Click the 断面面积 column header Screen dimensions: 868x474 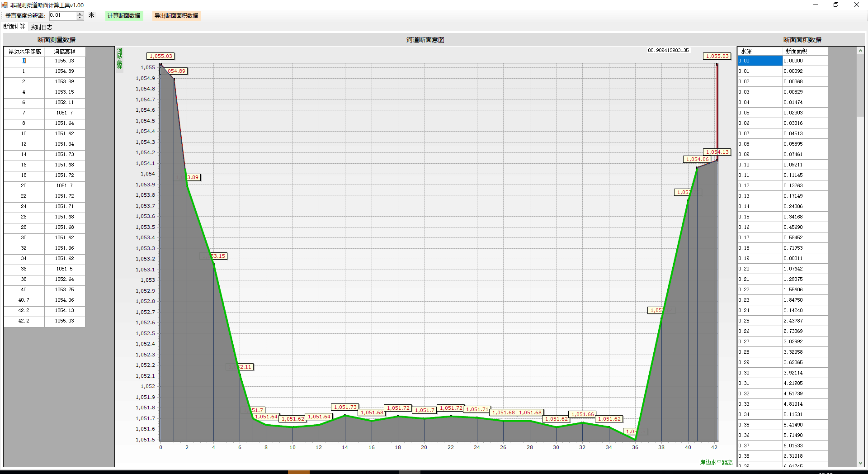pyautogui.click(x=805, y=51)
